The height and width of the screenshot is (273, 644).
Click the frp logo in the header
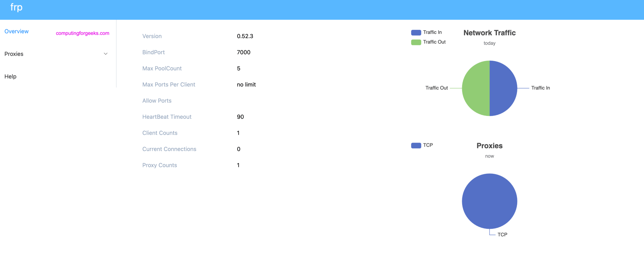click(x=16, y=7)
